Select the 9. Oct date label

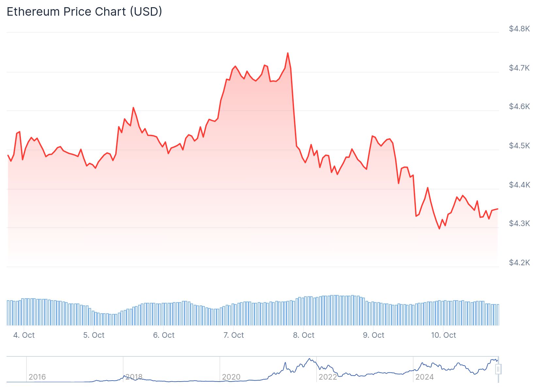[x=374, y=335]
